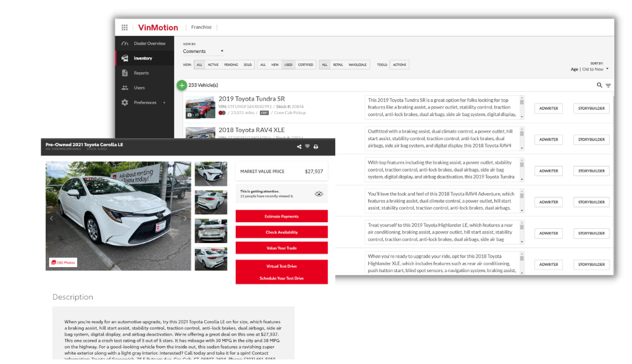Click the favorite heart icon on Corolla header

(x=307, y=146)
